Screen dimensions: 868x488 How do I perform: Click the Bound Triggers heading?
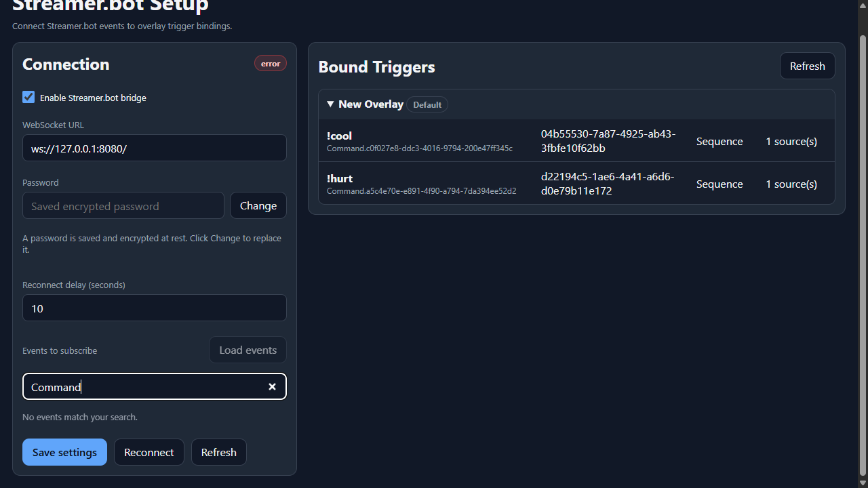[x=376, y=66]
